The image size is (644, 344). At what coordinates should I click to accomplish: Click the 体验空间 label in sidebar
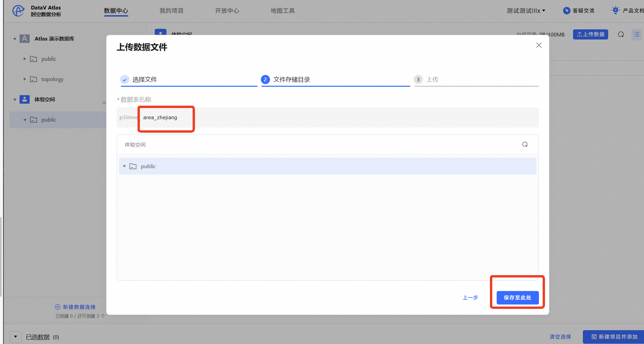(x=45, y=100)
